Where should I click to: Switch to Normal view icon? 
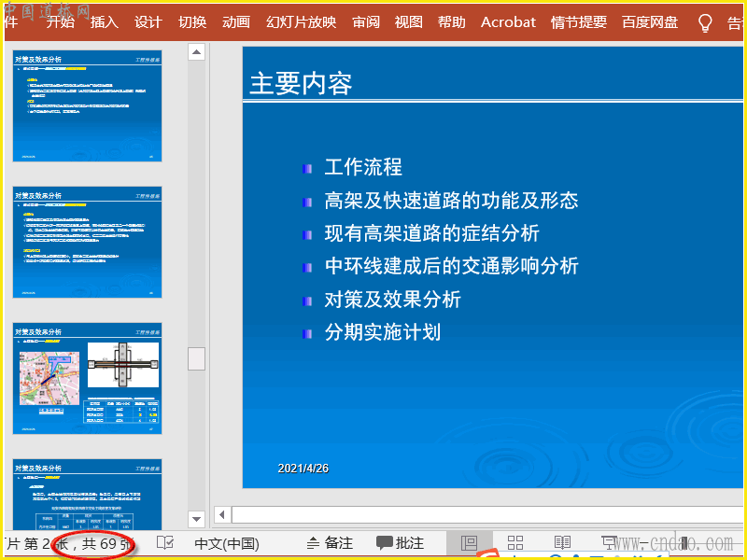[470, 542]
